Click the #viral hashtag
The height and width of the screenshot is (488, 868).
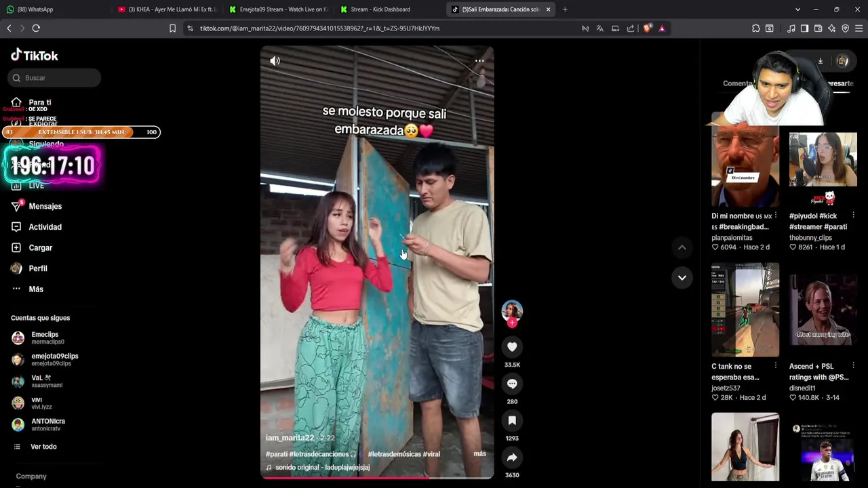[x=431, y=454]
